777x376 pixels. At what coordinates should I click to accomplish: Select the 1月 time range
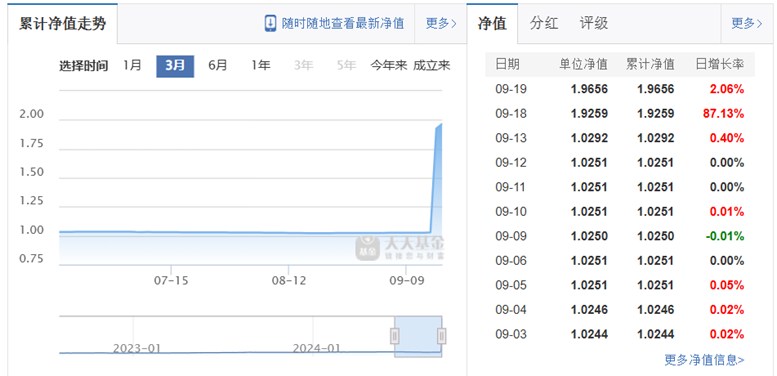pos(132,66)
